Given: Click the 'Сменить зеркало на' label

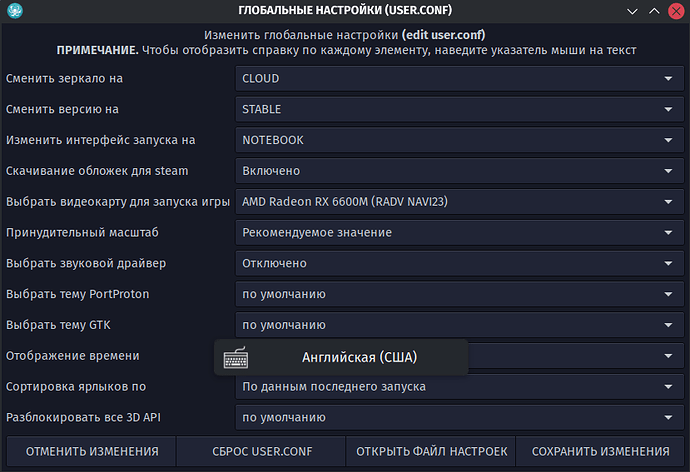Looking at the screenshot, I should click(64, 79).
